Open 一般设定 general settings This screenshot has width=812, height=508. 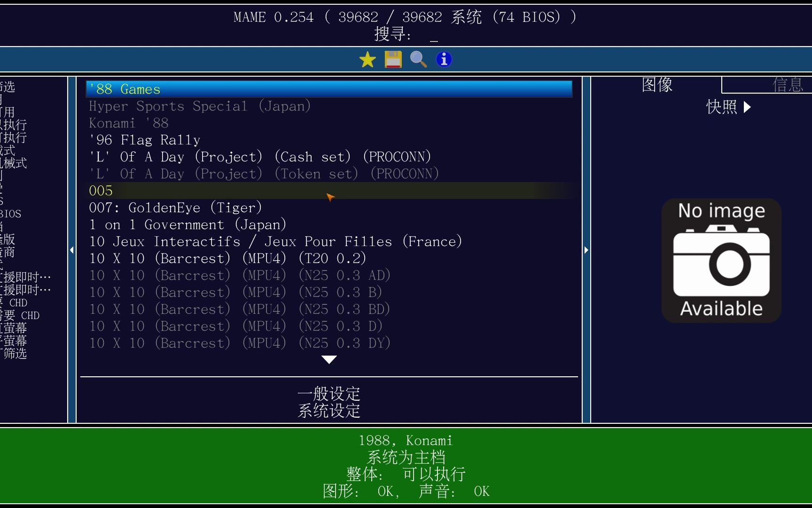(x=329, y=393)
